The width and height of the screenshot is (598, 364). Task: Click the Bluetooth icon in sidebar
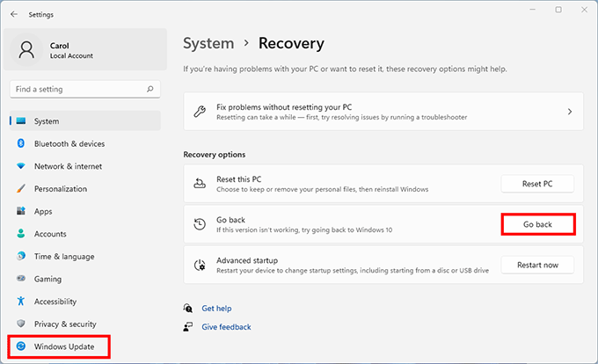[x=21, y=143]
